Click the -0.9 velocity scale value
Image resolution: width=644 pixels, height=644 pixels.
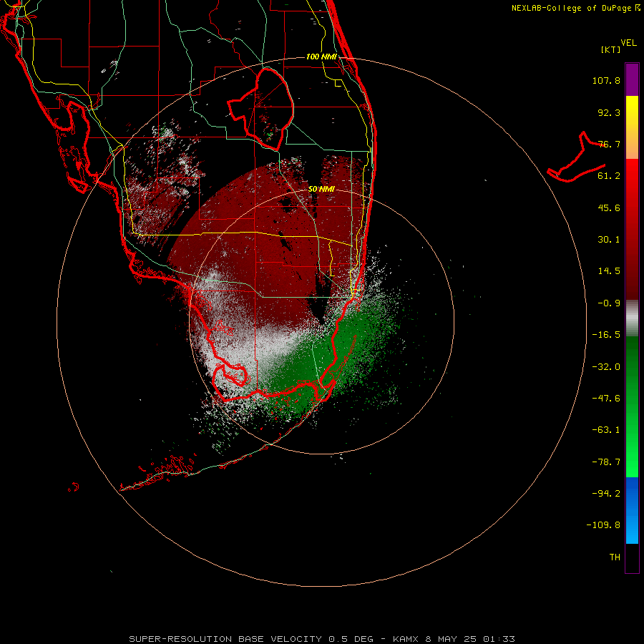pyautogui.click(x=609, y=303)
